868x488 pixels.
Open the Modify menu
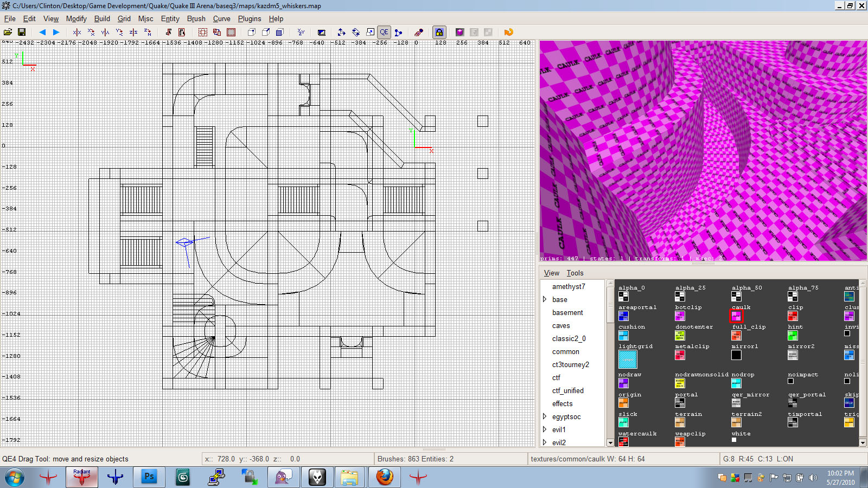(x=76, y=18)
